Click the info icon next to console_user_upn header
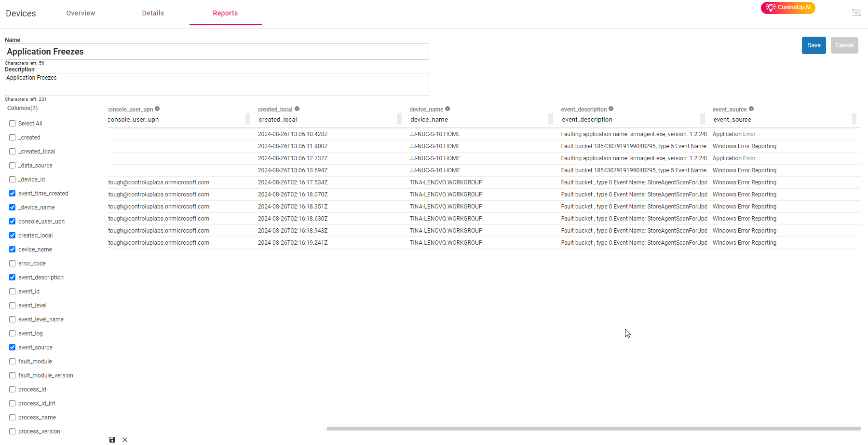868x445 pixels. tap(157, 109)
